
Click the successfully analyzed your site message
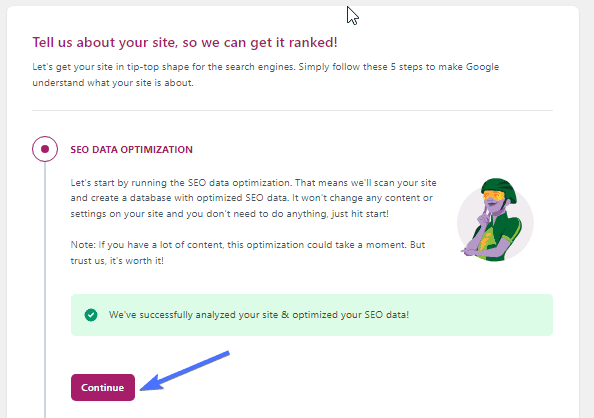point(259,315)
